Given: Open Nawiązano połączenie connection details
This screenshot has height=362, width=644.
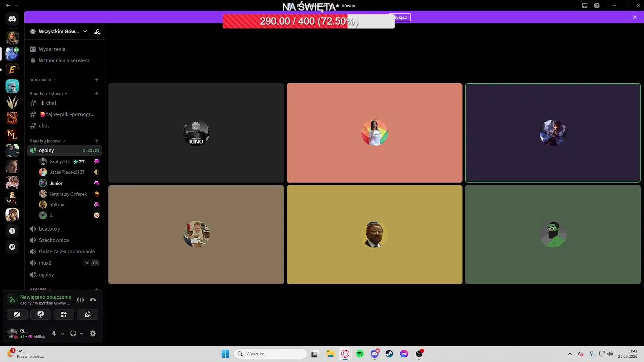Looking at the screenshot, I should click(45, 297).
